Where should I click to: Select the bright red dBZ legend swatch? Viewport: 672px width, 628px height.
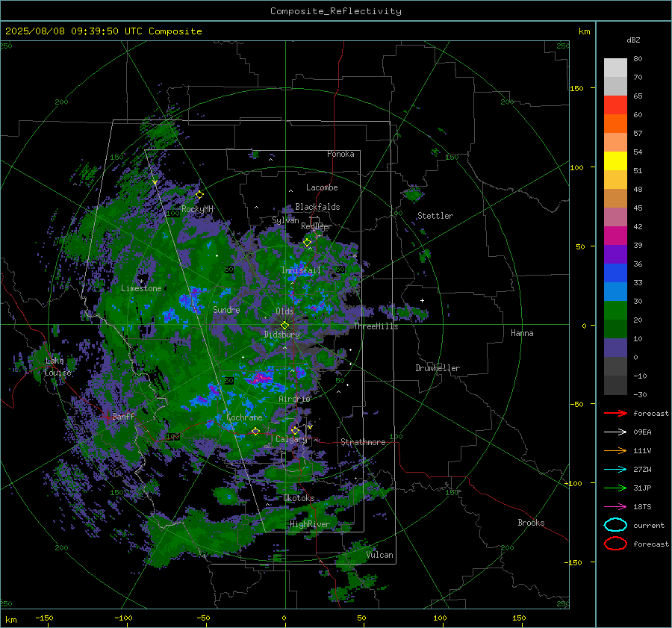coord(615,105)
